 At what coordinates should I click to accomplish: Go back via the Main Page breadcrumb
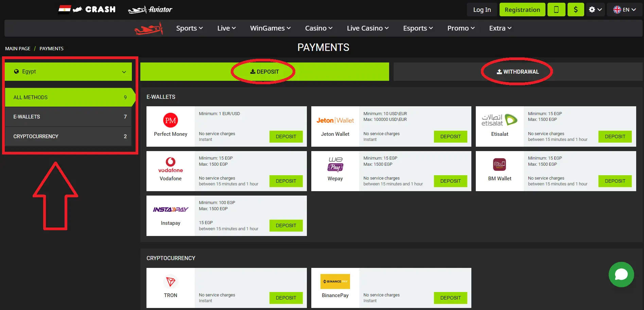coord(17,48)
